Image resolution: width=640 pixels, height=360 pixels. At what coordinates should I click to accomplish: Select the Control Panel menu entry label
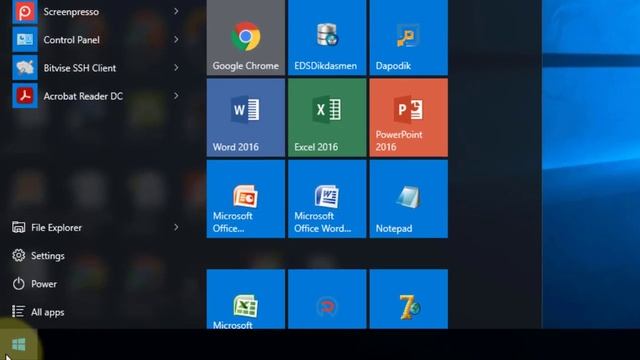coord(71,40)
